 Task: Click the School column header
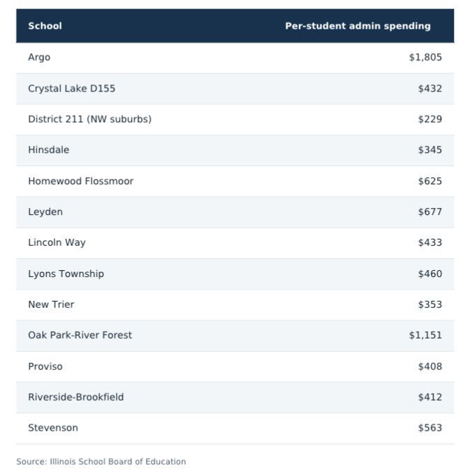pyautogui.click(x=45, y=26)
